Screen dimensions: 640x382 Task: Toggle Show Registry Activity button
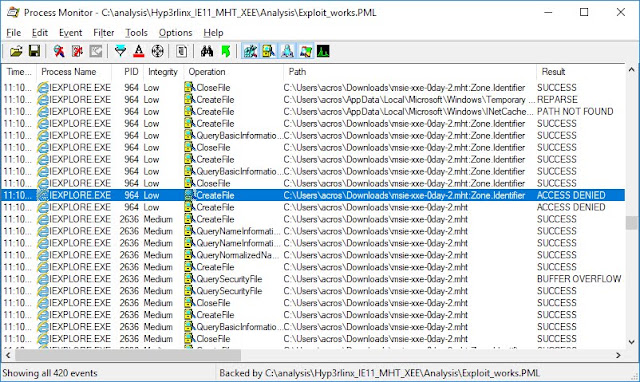pyautogui.click(x=250, y=51)
